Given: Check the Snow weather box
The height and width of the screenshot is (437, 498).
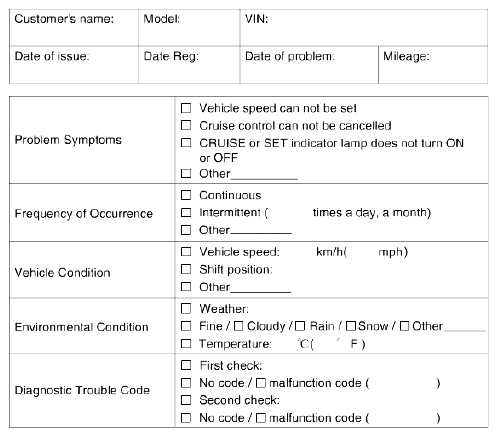Looking at the screenshot, I should pos(351,326).
